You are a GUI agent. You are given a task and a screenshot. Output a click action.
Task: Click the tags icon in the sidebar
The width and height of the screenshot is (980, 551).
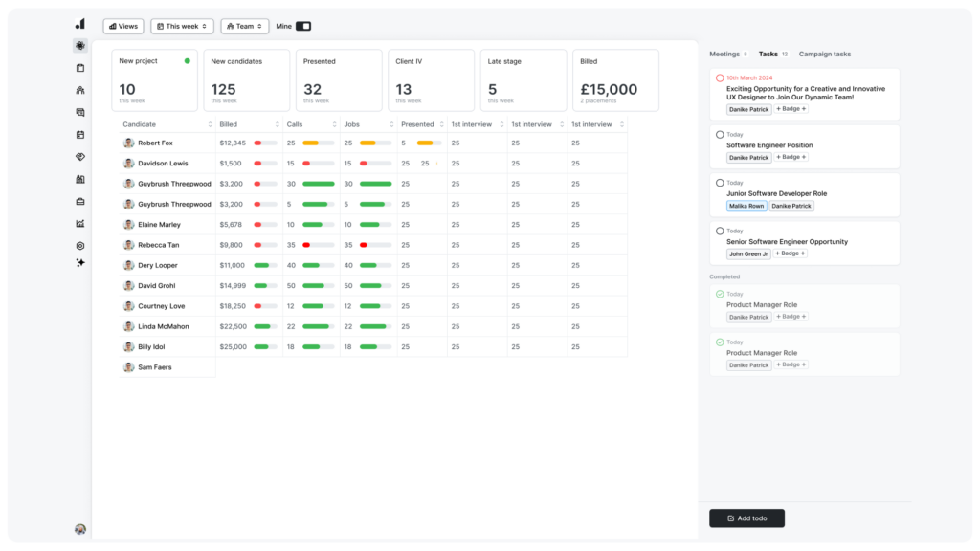click(80, 156)
